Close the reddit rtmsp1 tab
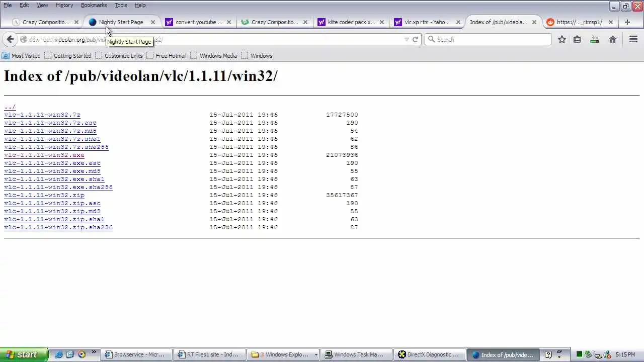644x362 pixels. [x=611, y=22]
